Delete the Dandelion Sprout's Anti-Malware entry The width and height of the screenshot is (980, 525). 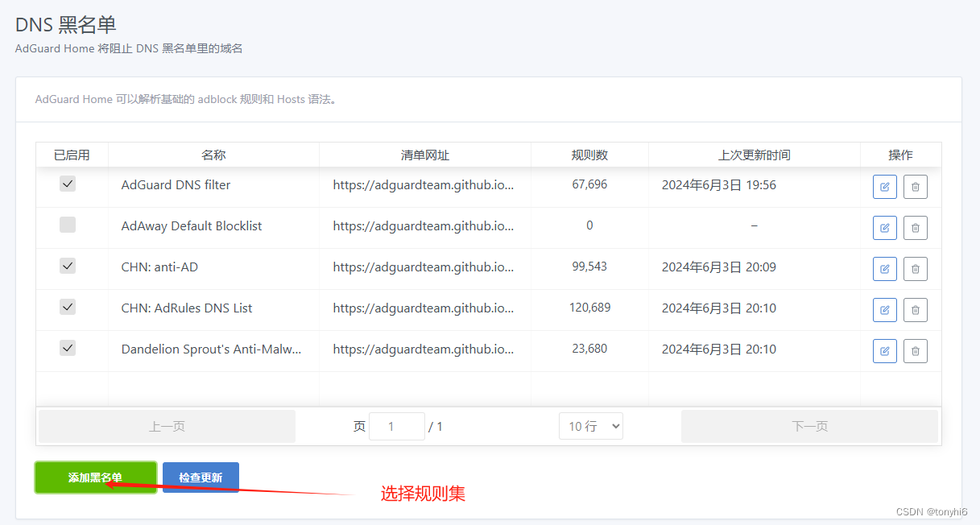pos(915,351)
